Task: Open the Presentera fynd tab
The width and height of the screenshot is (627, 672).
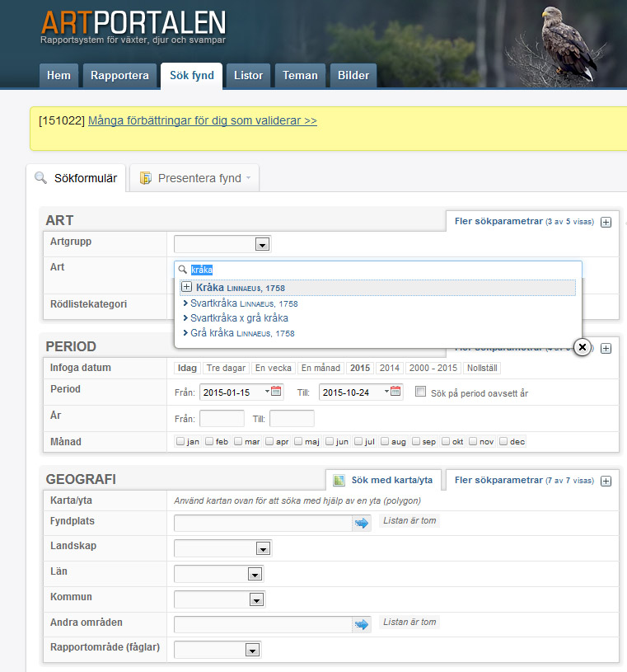Action: (x=194, y=178)
